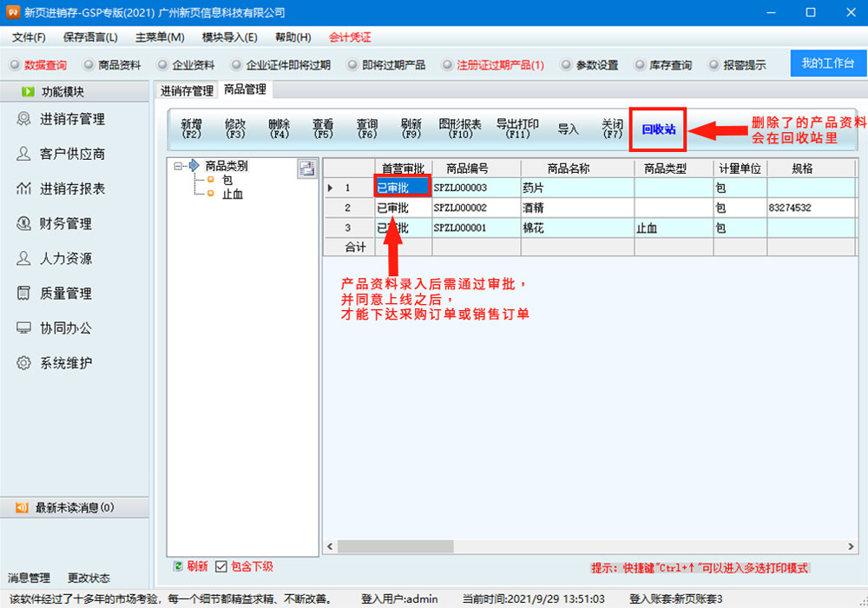The height and width of the screenshot is (608, 868).
Task: Open 系统维护 gear icon module
Action: (23, 363)
